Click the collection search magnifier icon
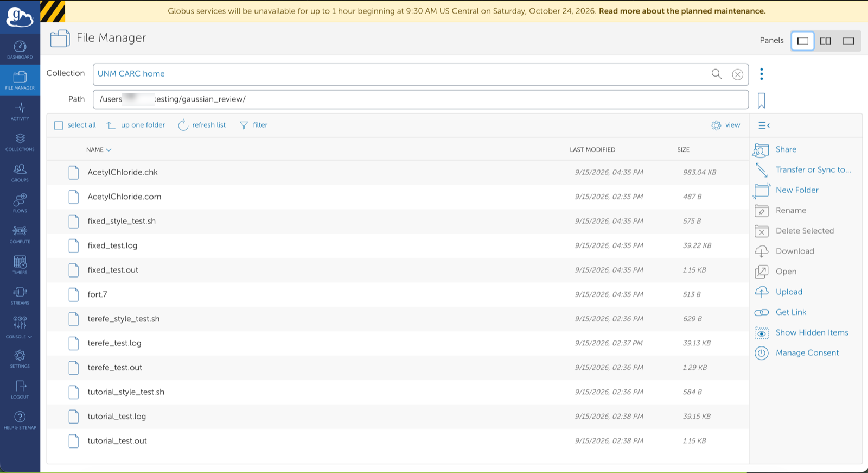868x473 pixels. tap(717, 74)
